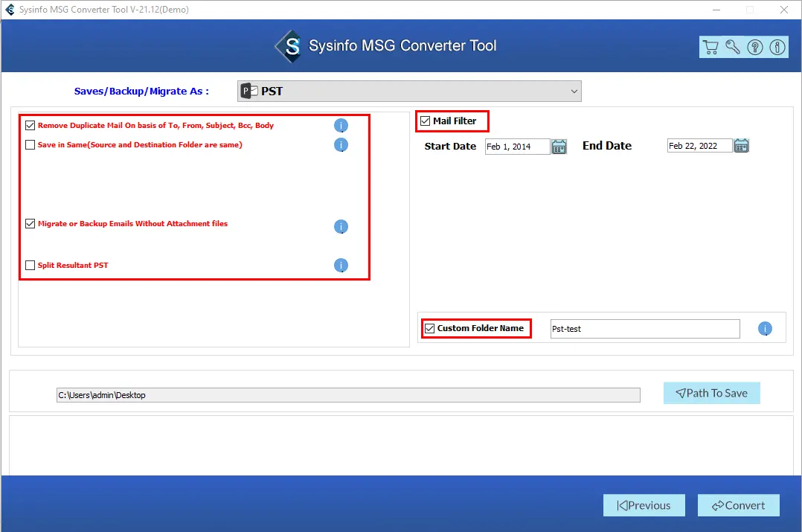802x532 pixels.
Task: Click the Path To Save button
Action: pos(711,394)
